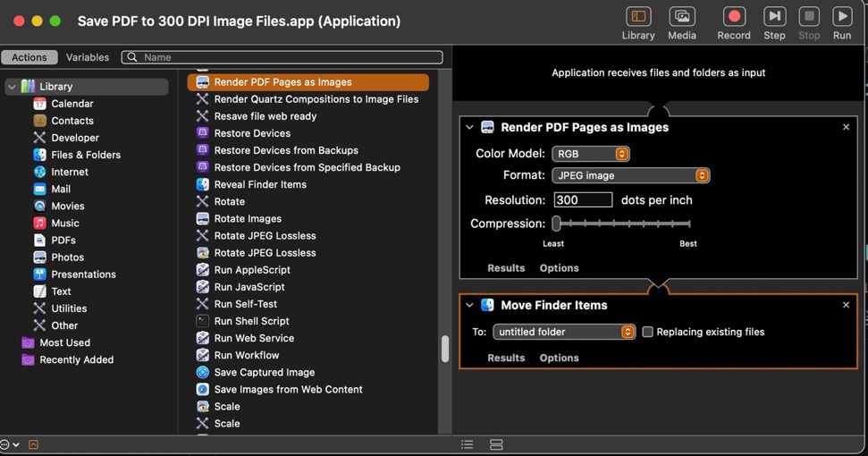Collapse the Render PDF Pages as Images action
The width and height of the screenshot is (868, 456).
469,128
